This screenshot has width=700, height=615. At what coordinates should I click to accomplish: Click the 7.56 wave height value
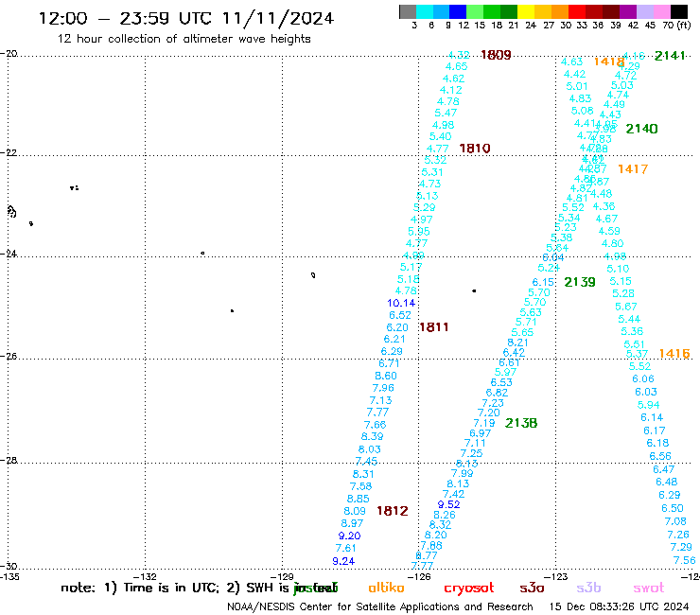[x=684, y=560]
